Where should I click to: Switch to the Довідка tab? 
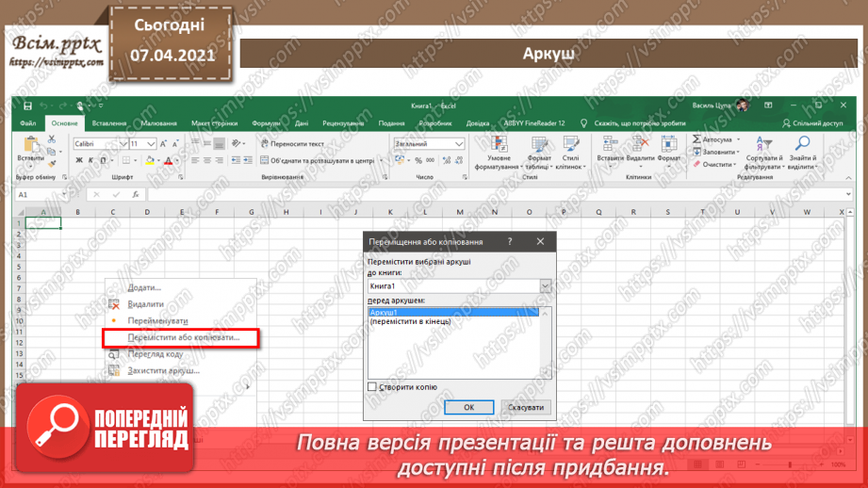(x=477, y=123)
